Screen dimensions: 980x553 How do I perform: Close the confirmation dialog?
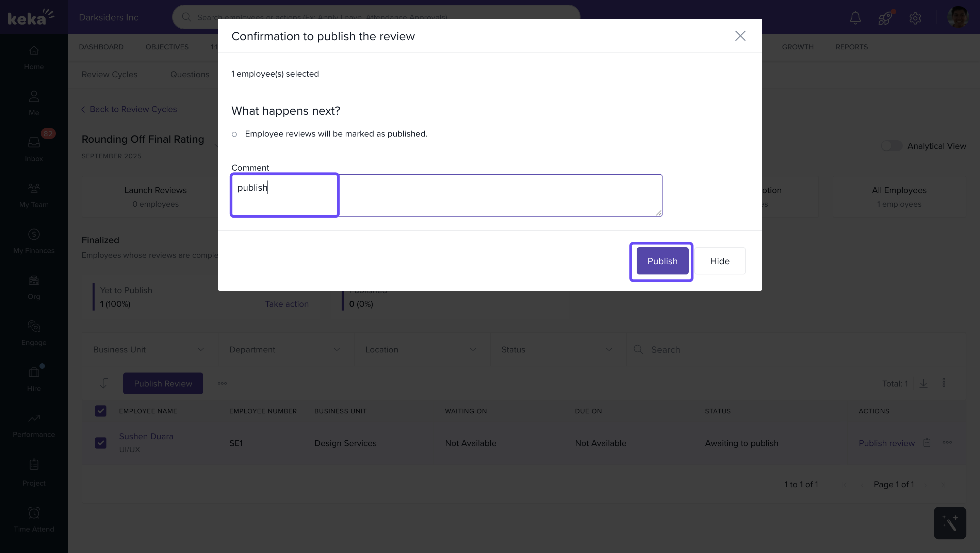tap(740, 36)
